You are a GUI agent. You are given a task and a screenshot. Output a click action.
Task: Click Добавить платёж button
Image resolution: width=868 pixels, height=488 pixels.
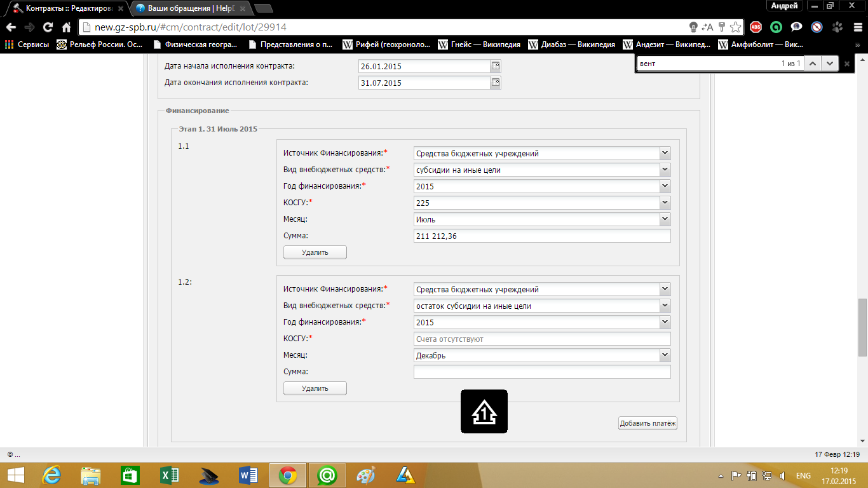click(648, 423)
